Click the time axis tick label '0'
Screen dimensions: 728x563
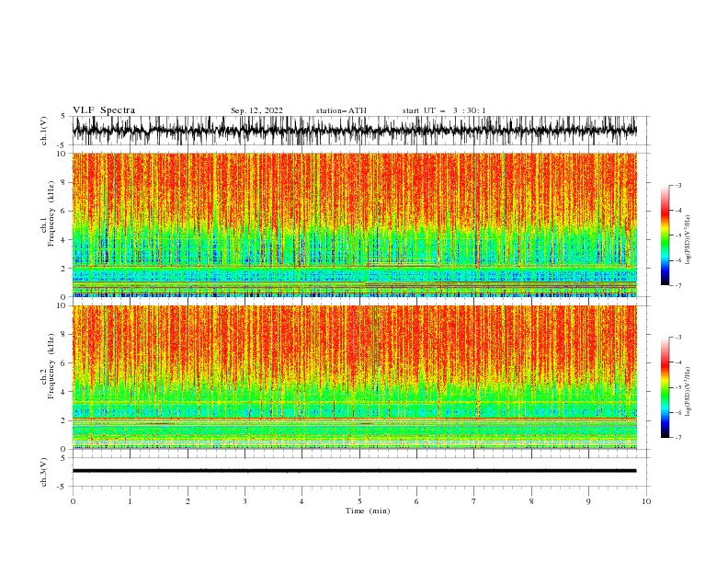click(x=73, y=501)
